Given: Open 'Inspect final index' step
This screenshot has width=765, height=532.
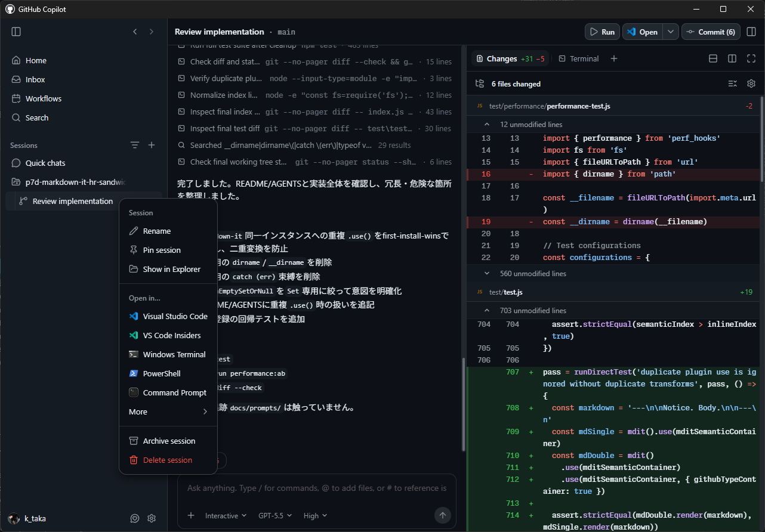Looking at the screenshot, I should pos(314,112).
